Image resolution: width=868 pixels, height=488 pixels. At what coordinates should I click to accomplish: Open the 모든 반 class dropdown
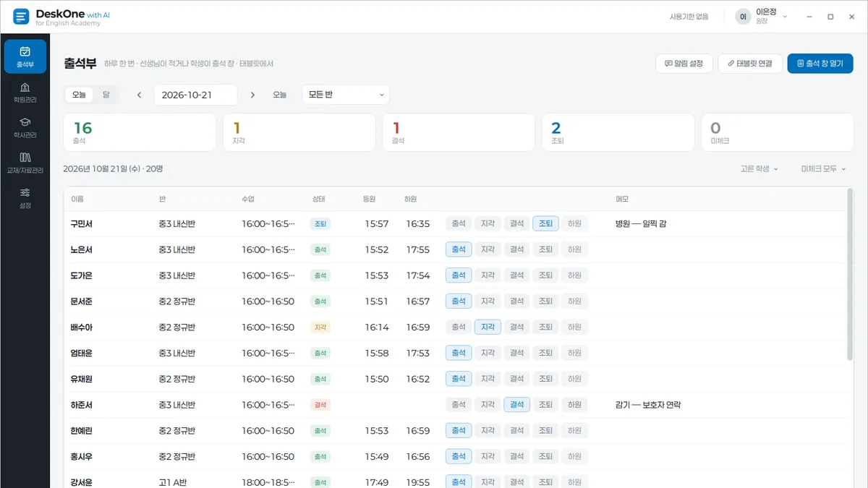[346, 95]
